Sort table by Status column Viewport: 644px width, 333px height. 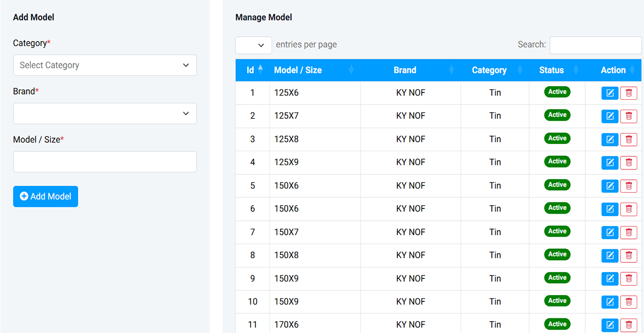point(557,70)
